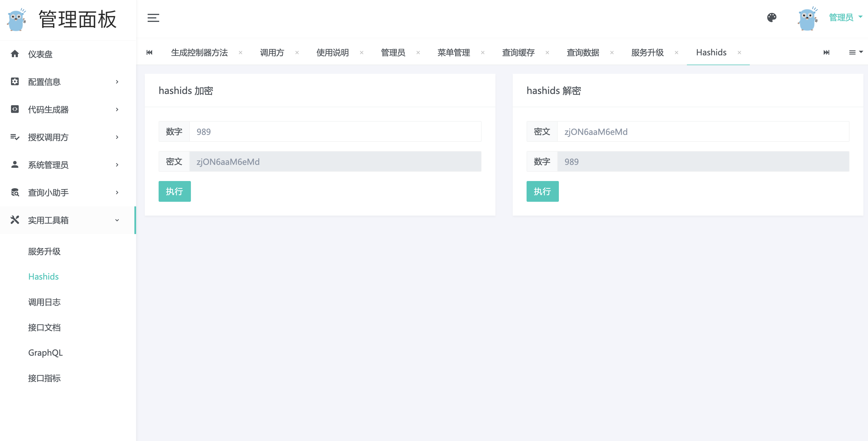Click 执行 button under hashids 加密
Image resolution: width=868 pixels, height=441 pixels.
pos(174,191)
